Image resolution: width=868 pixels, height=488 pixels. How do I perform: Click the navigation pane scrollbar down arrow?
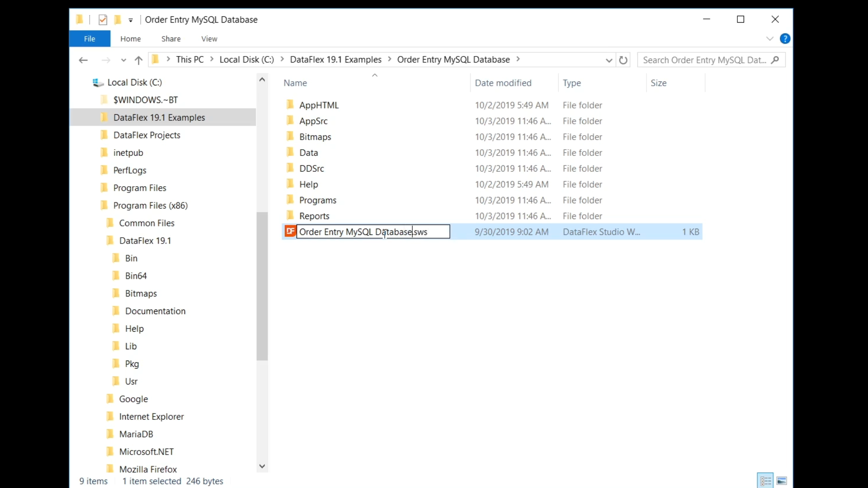click(262, 466)
